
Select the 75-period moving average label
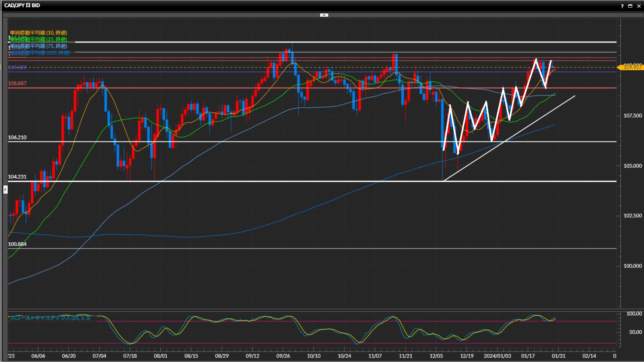coord(39,46)
